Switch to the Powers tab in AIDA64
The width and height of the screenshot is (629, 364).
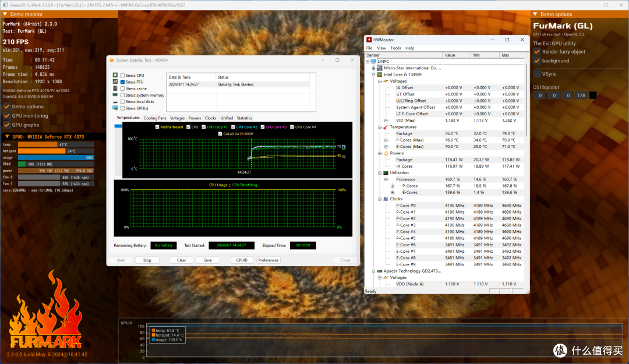click(195, 118)
